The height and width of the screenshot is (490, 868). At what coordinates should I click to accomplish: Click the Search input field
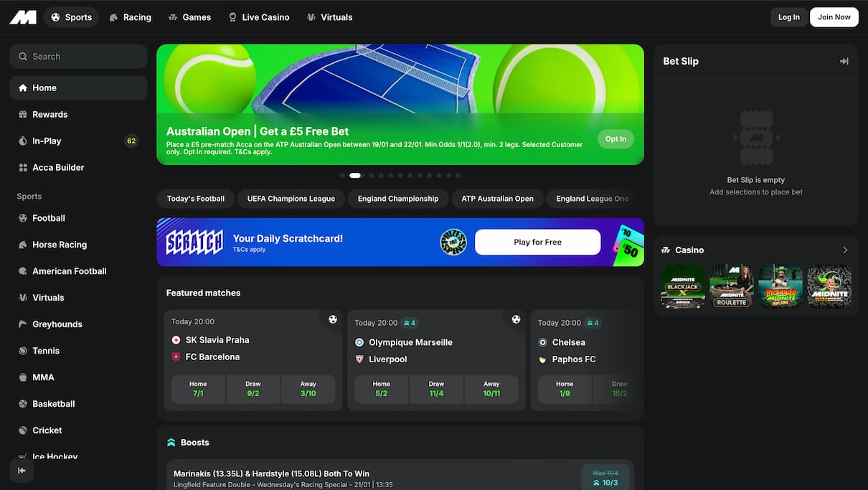tap(77, 56)
